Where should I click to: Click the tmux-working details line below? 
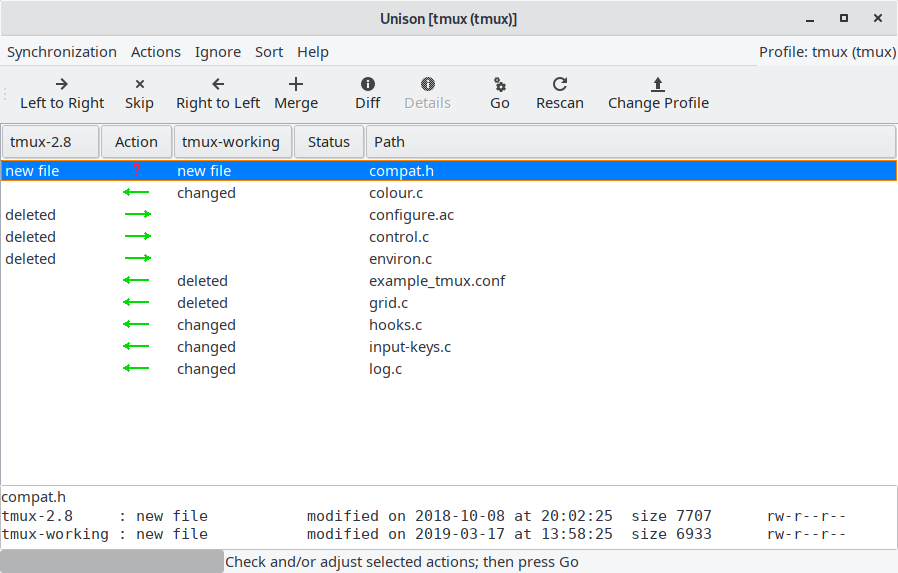[424, 534]
